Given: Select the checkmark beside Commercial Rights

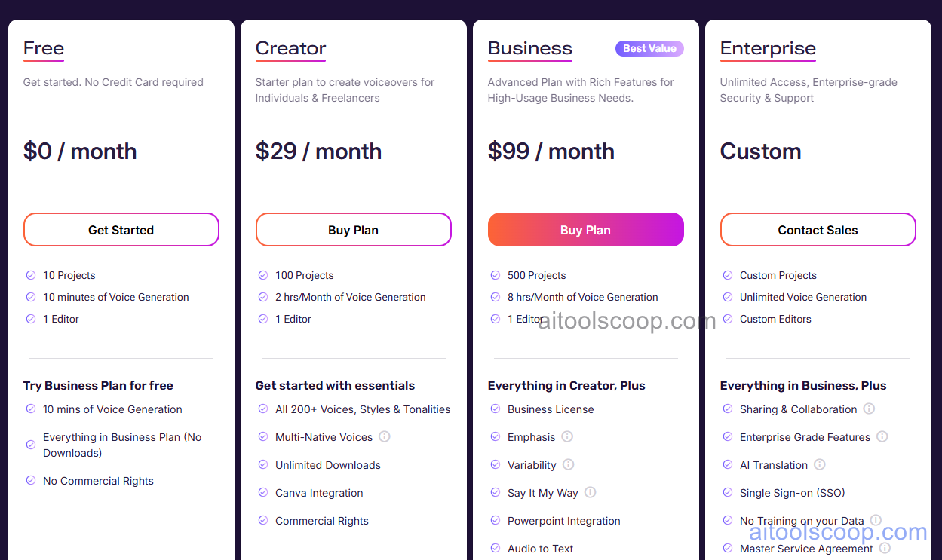Looking at the screenshot, I should coord(262,521).
